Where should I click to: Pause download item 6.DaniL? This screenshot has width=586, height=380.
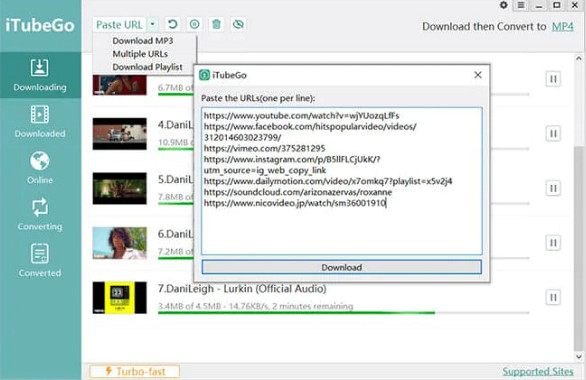click(x=553, y=243)
